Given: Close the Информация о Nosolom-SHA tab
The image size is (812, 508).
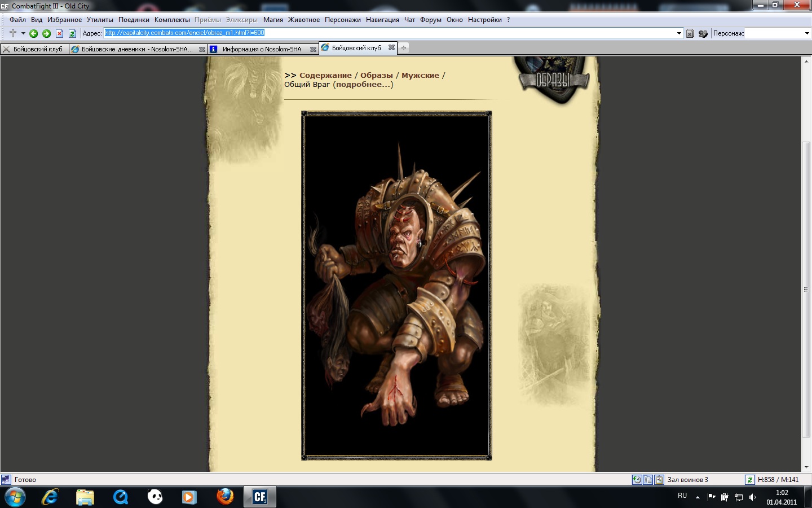Looking at the screenshot, I should click(x=313, y=50).
